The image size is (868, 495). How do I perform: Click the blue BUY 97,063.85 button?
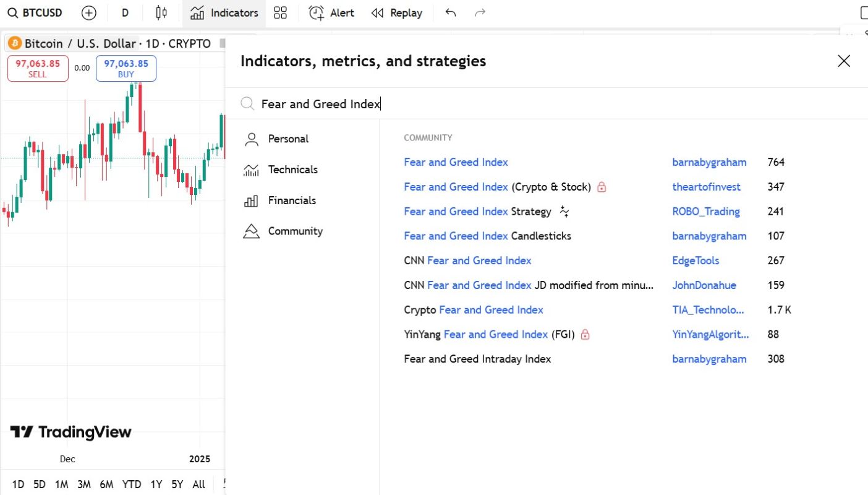pos(126,68)
